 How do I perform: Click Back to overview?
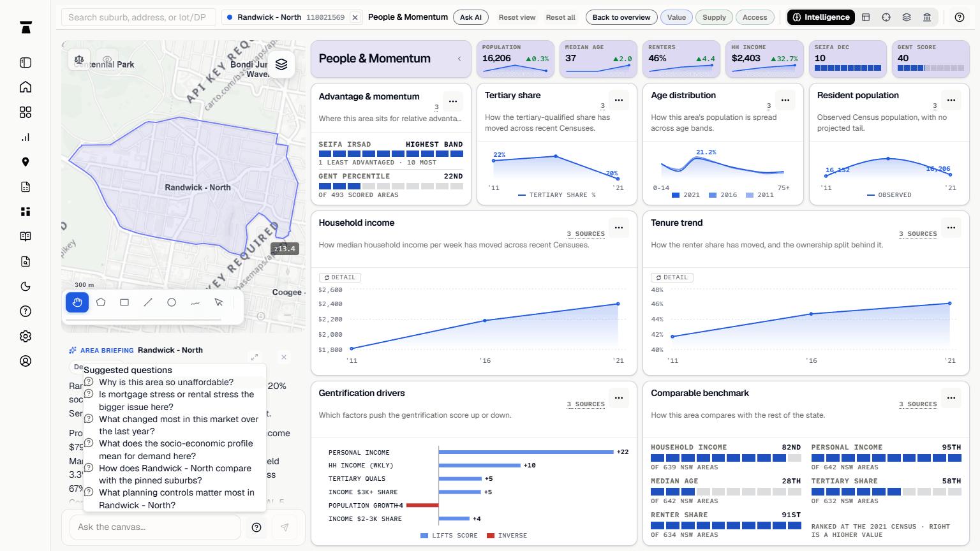coord(621,17)
